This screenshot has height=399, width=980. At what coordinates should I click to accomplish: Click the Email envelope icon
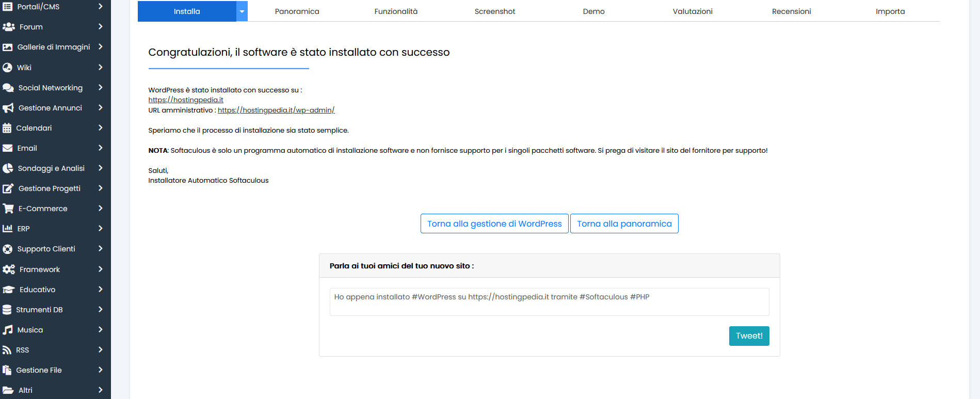pos(7,148)
